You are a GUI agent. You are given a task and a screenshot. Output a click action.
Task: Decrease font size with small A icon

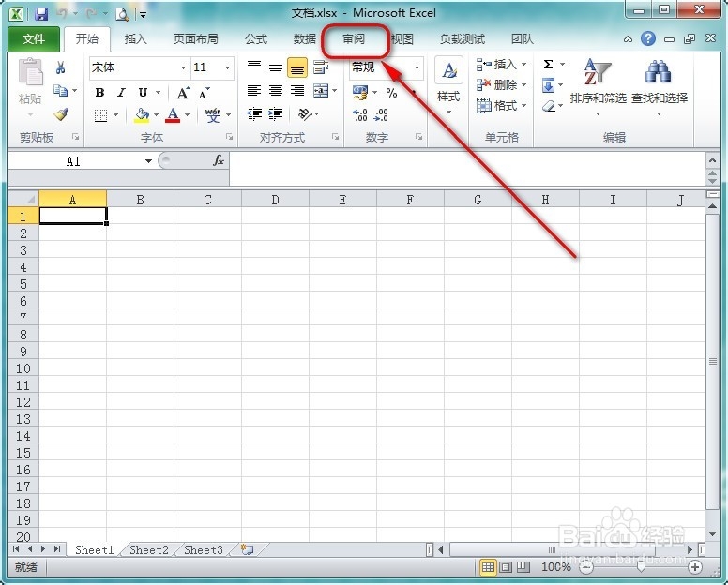[204, 93]
